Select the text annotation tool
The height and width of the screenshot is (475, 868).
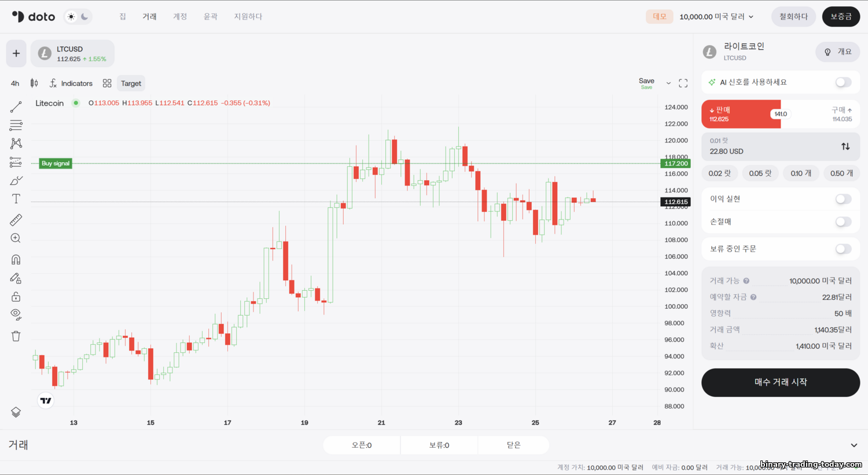[x=16, y=199]
